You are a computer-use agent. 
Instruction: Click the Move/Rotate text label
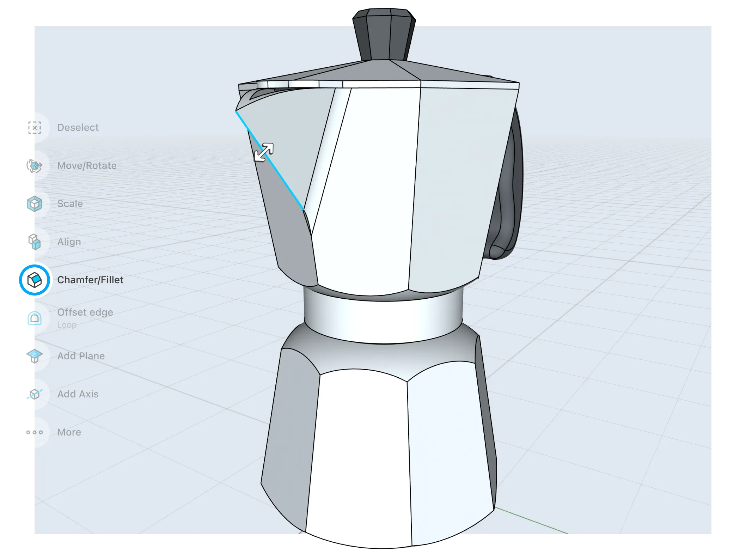(x=87, y=165)
